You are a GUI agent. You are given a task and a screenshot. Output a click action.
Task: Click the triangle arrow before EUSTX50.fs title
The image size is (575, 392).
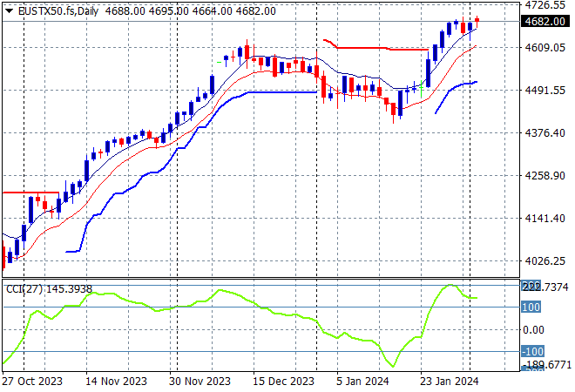10,10
